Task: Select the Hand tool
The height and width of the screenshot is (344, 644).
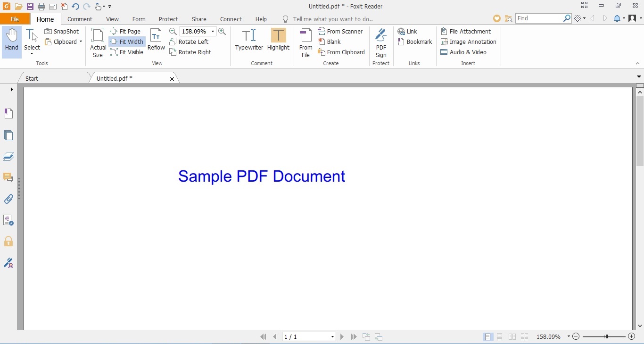Action: (11, 42)
